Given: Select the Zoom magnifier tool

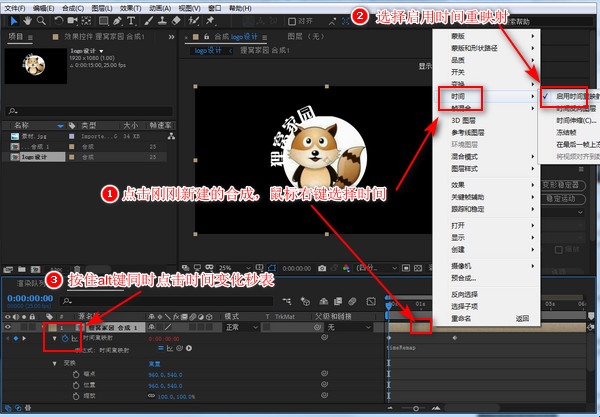Looking at the screenshot, I should (41, 21).
